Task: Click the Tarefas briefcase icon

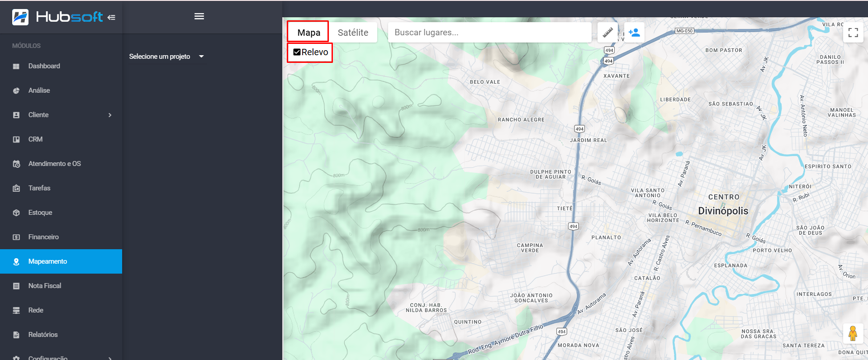Action: pyautogui.click(x=16, y=188)
